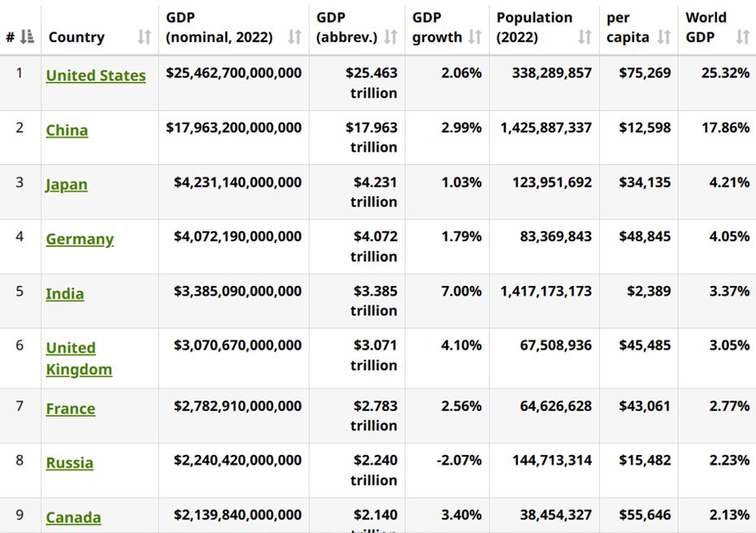This screenshot has height=533, width=756.
Task: Select the United States GDP value cell
Action: 233,73
